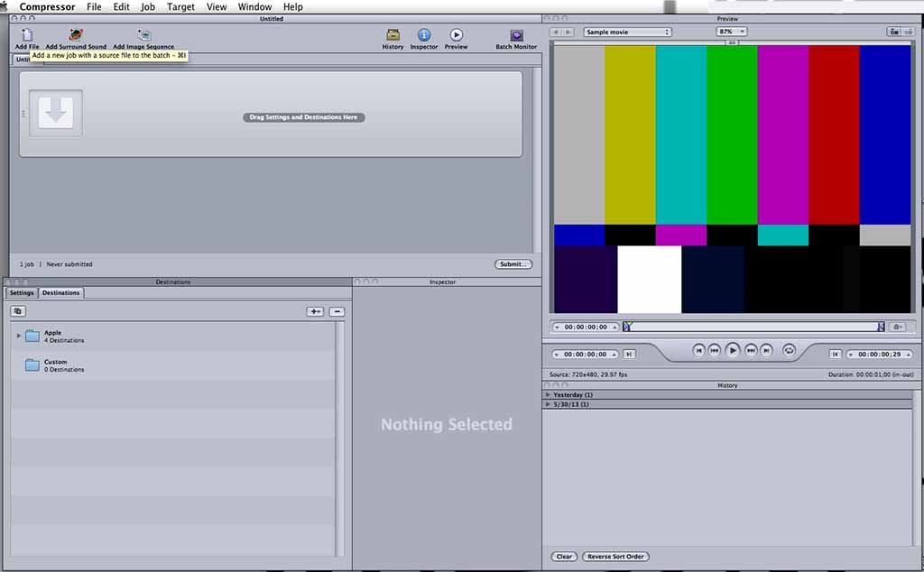This screenshot has width=924, height=572.
Task: Toggle the source/output view button in Preview
Action: click(893, 32)
